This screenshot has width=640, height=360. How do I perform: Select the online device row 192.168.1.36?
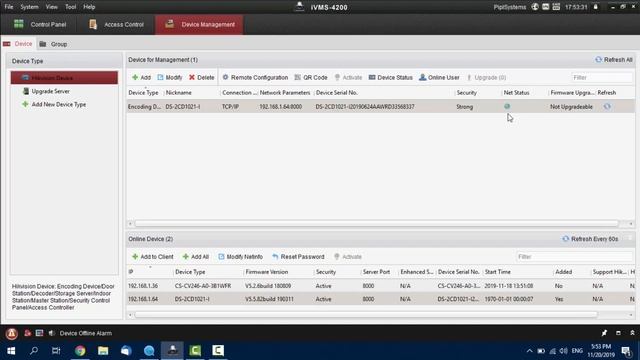pyautogui.click(x=380, y=286)
